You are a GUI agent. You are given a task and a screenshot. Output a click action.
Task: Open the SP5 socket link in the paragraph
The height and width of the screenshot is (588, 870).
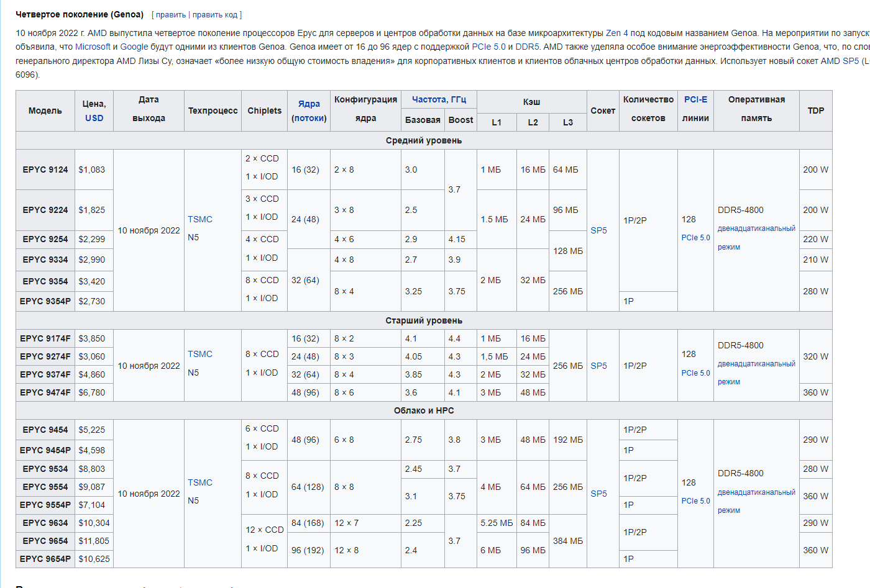click(851, 61)
